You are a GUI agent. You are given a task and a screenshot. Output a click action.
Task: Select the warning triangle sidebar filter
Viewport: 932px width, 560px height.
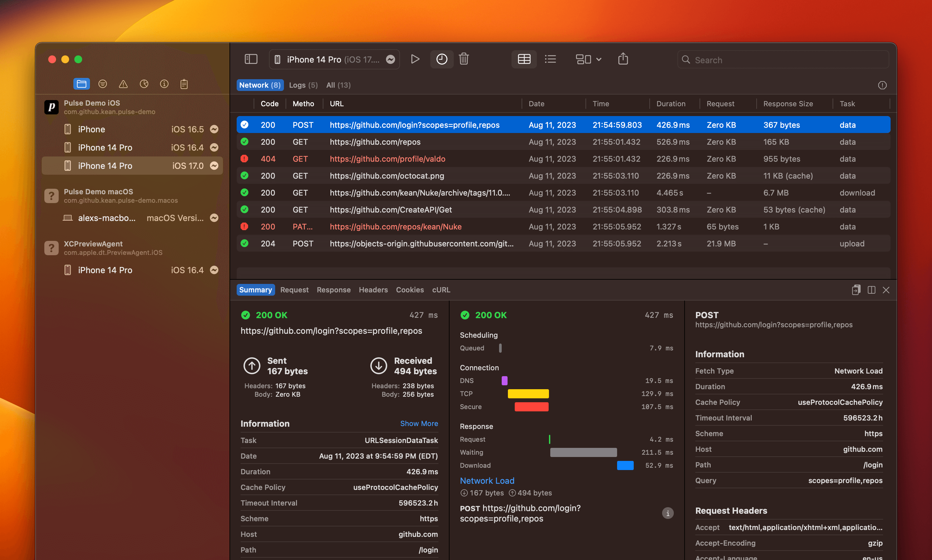click(123, 84)
